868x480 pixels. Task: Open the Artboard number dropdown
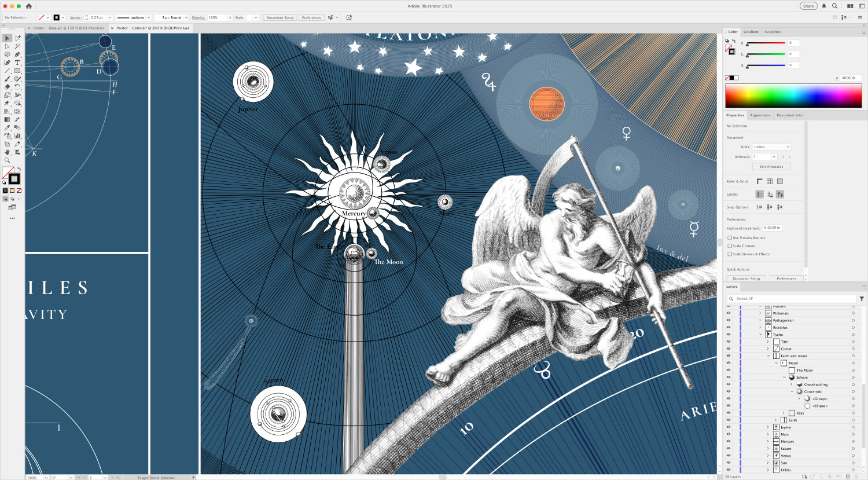(774, 156)
